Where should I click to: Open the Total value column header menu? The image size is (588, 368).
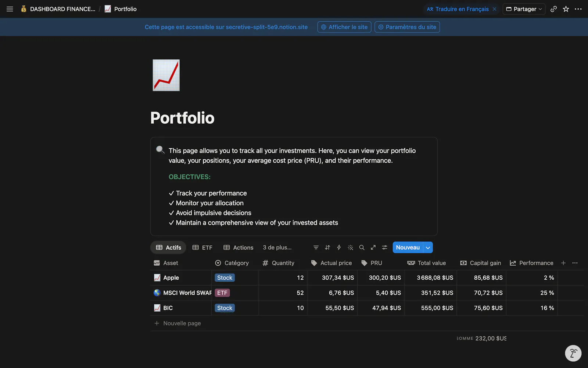coord(430,263)
